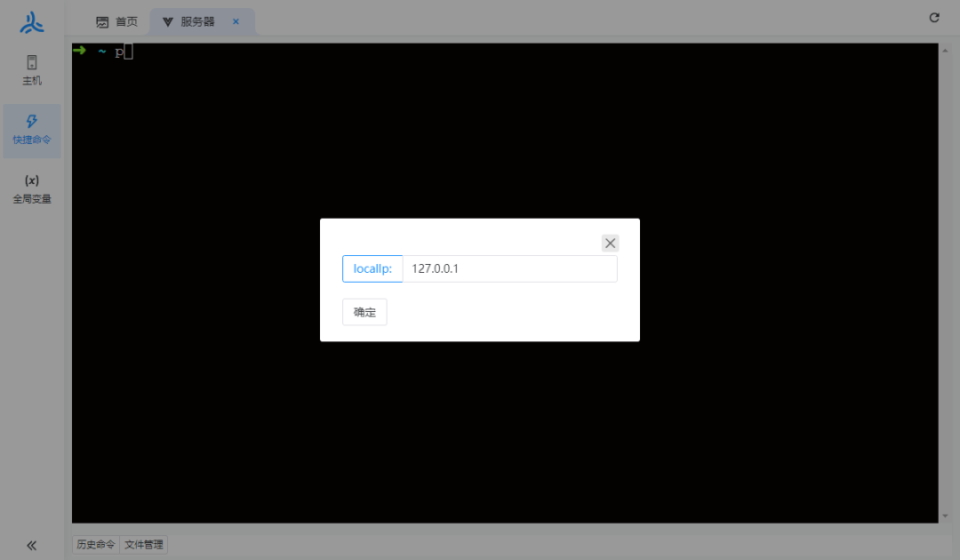Open 快捷命令 quick commands sidebar item
This screenshot has height=560, width=960.
32,131
